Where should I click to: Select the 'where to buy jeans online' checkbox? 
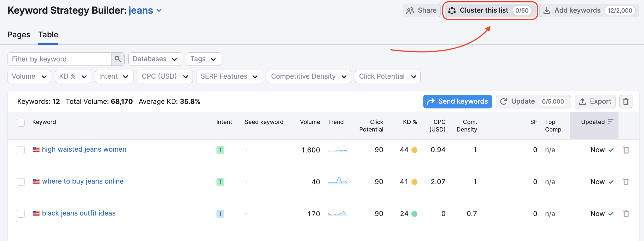21,182
